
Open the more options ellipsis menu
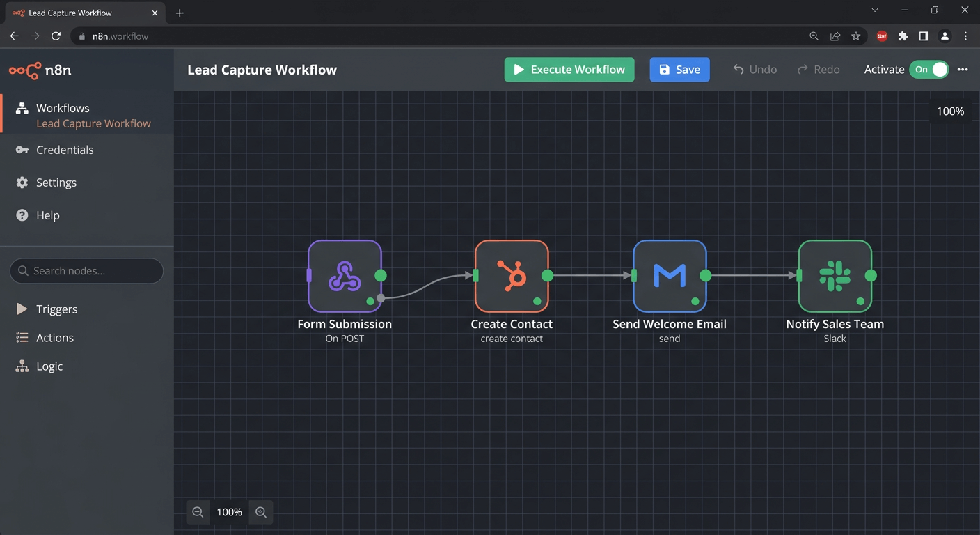(x=963, y=70)
